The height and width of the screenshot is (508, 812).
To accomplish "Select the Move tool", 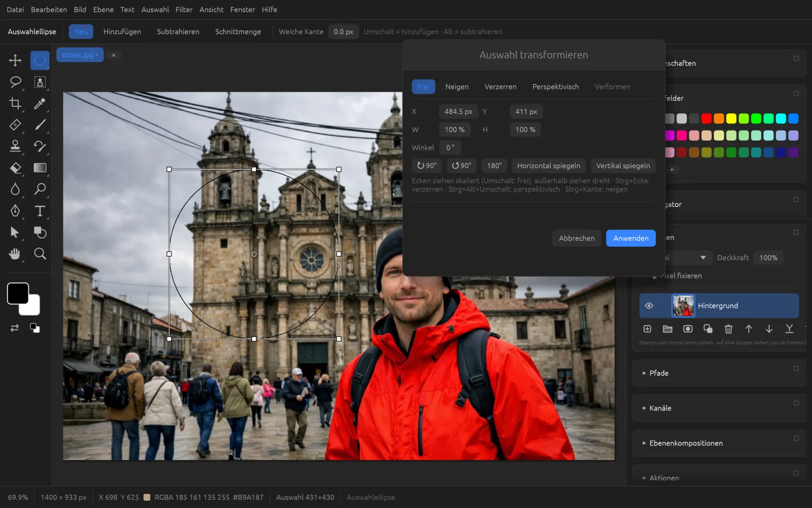I will [x=15, y=60].
